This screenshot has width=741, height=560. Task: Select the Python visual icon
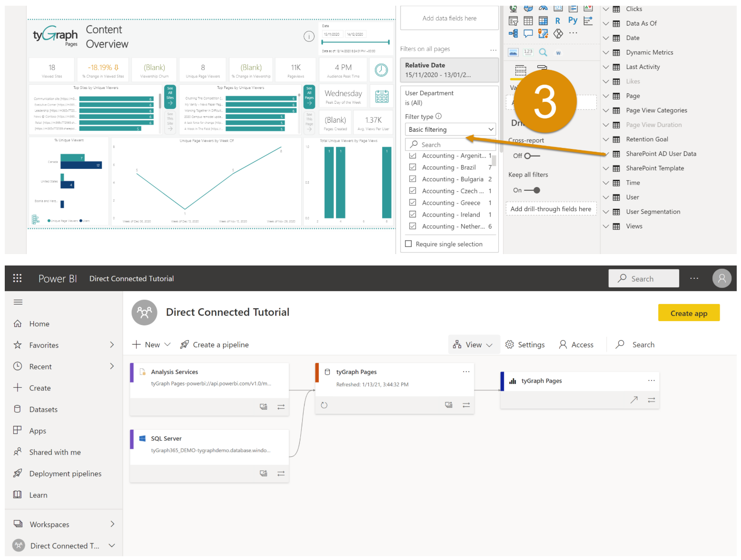[573, 20]
